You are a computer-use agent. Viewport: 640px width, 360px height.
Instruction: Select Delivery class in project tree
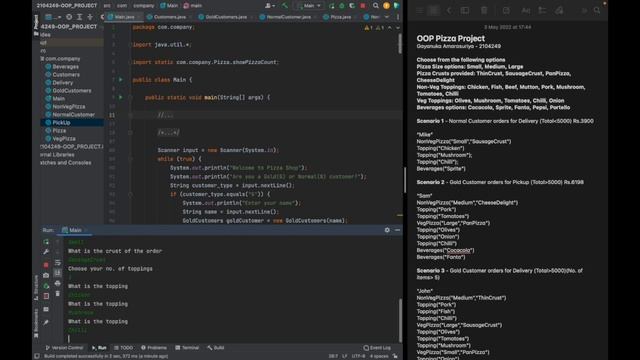tap(62, 82)
